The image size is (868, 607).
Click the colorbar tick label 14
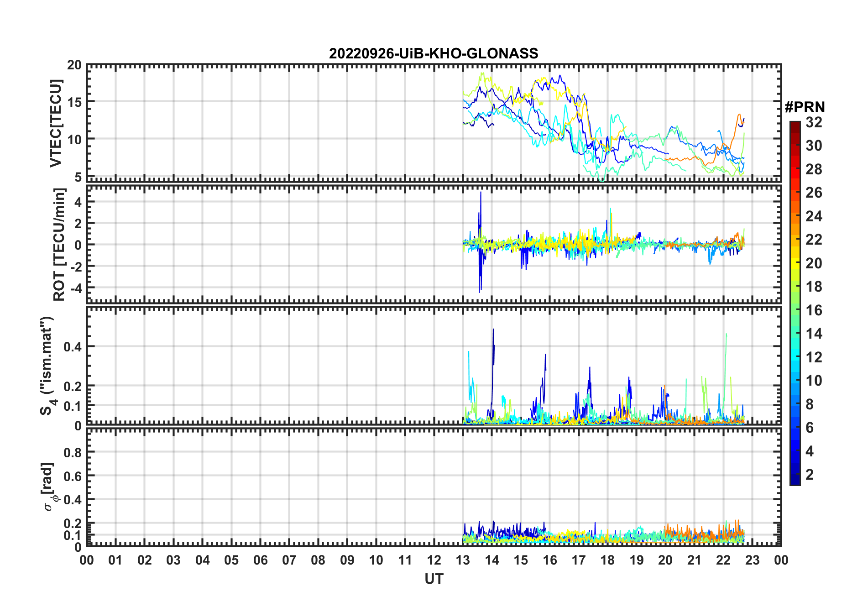814,334
